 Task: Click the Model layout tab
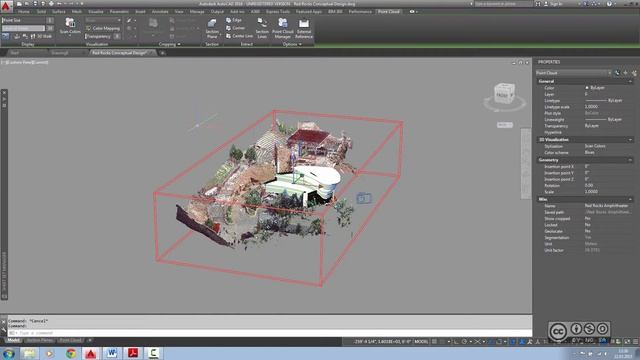[x=13, y=340]
